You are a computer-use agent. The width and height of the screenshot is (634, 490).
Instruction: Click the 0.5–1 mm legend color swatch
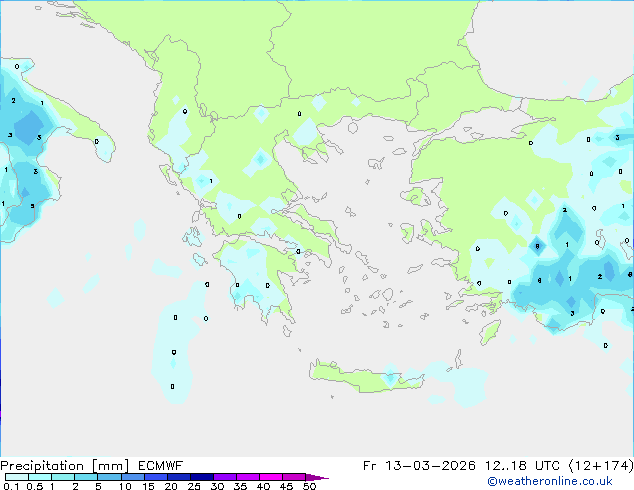(x=40, y=477)
